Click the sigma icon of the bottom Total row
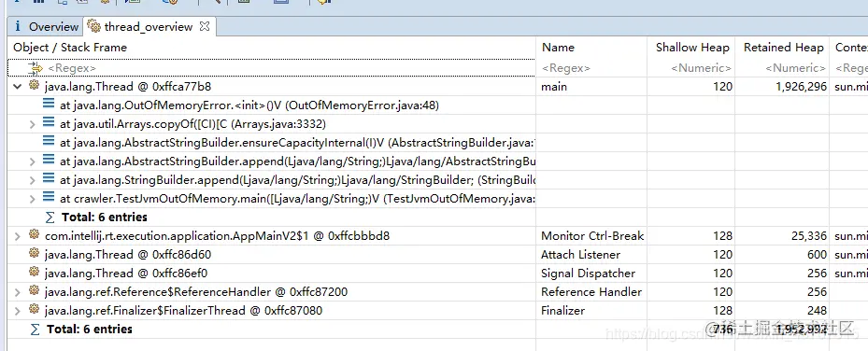This screenshot has height=351, width=868. (x=35, y=329)
